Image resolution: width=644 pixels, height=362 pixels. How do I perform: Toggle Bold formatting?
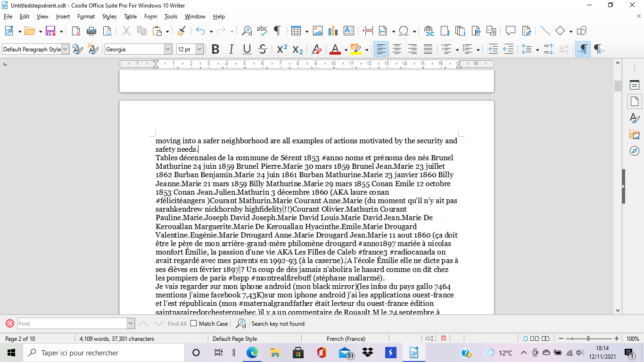click(x=215, y=49)
